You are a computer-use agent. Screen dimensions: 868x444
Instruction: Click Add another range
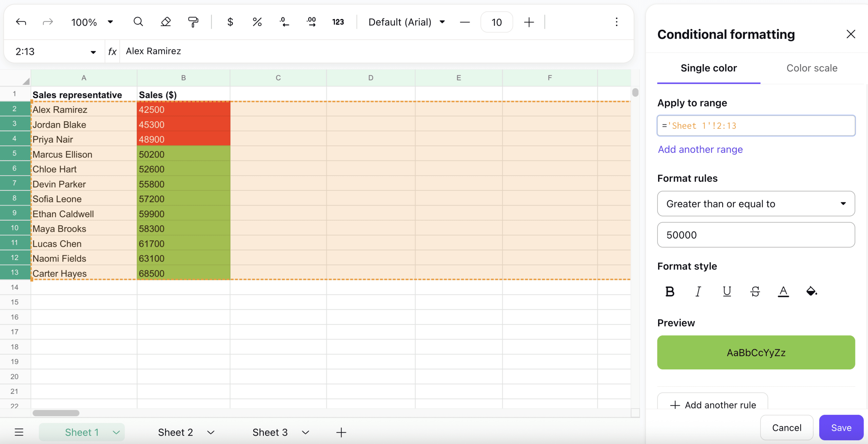pyautogui.click(x=700, y=149)
